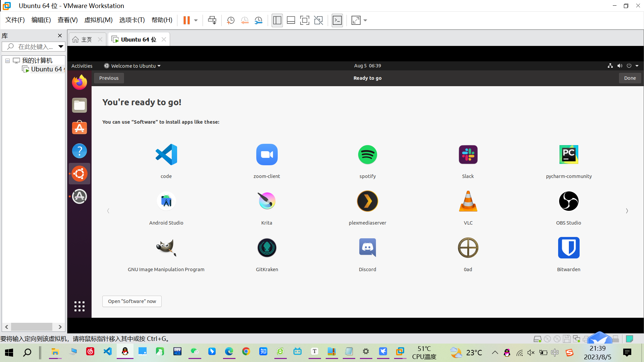This screenshot has height=362, width=644.
Task: Open Files from the Ubuntu dock
Action: coord(79,105)
